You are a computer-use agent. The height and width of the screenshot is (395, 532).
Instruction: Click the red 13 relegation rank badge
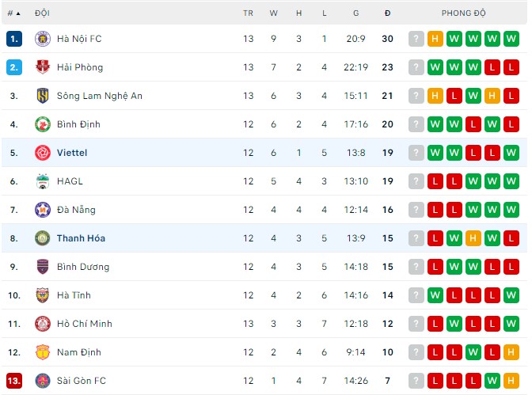(x=13, y=381)
